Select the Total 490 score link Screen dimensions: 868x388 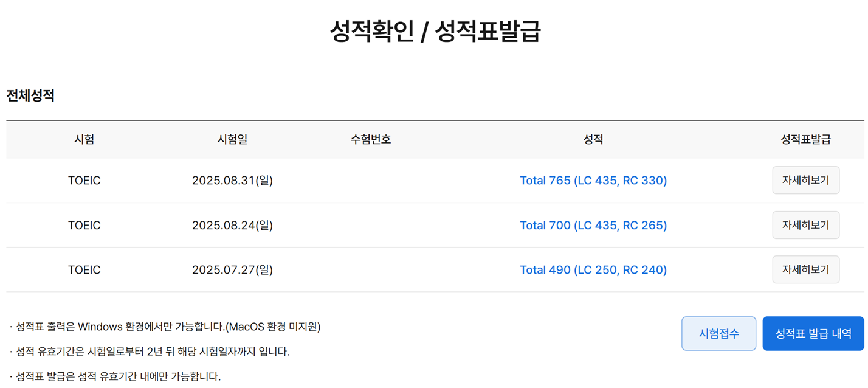[x=593, y=269]
